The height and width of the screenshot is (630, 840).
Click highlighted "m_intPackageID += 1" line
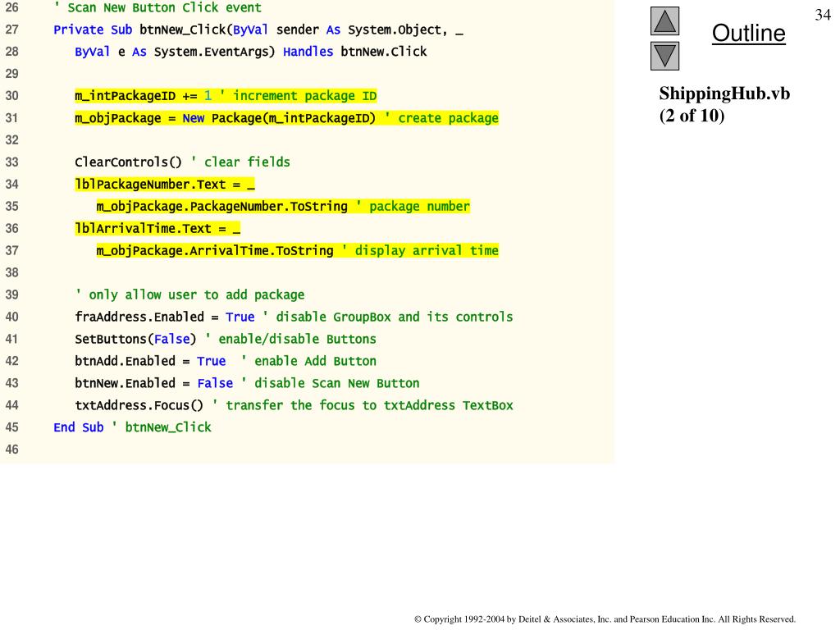click(x=226, y=96)
